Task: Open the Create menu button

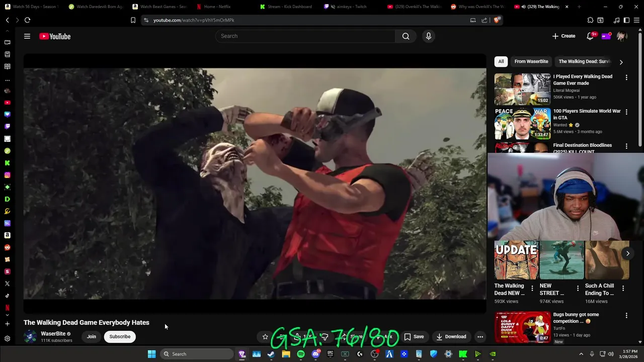Action: [x=563, y=36]
